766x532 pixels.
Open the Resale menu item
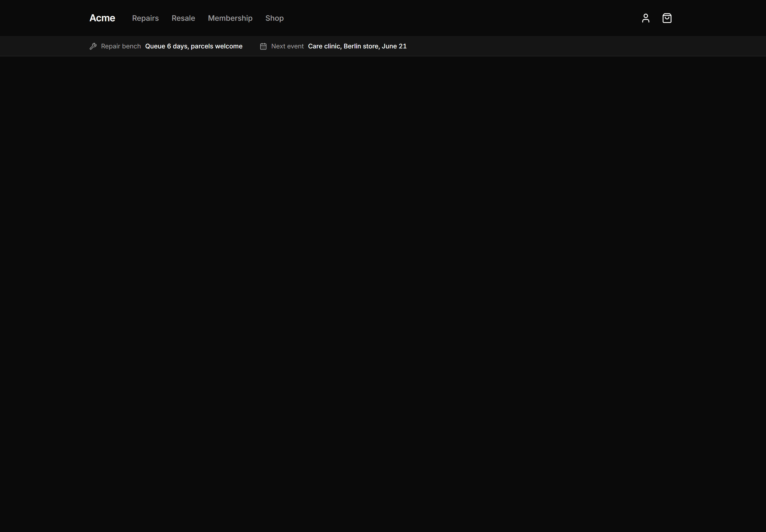tap(183, 18)
